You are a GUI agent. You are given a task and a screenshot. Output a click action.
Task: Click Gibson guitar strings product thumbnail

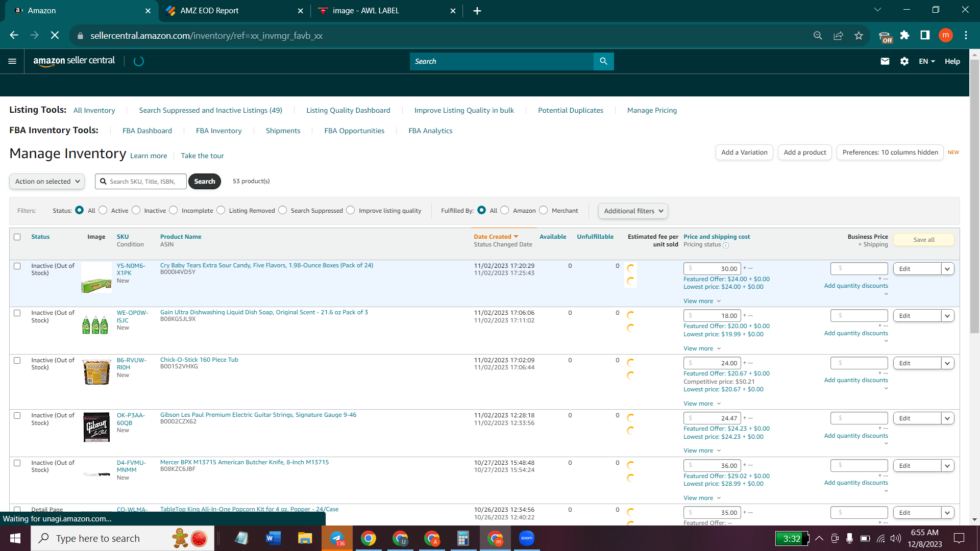pyautogui.click(x=96, y=427)
